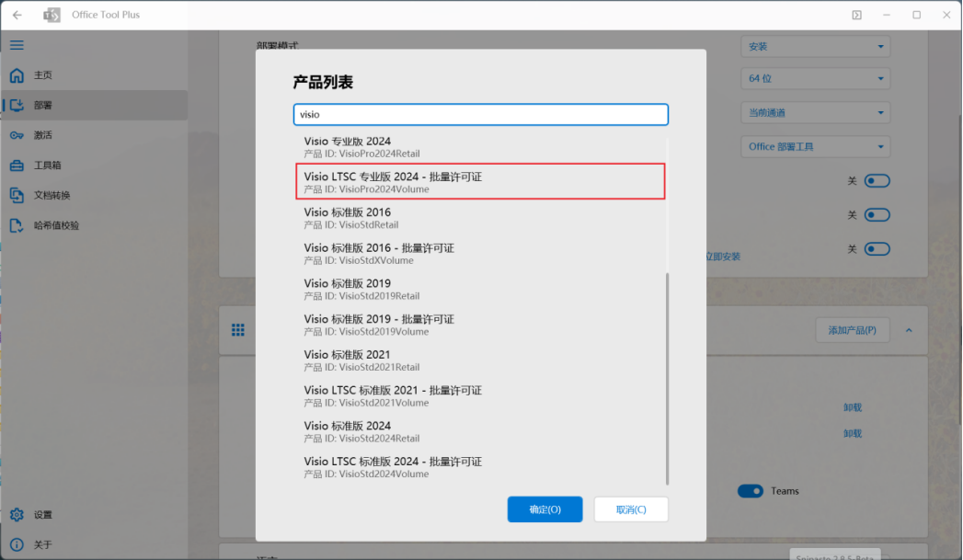Open 设置 settings
The image size is (963, 560).
pyautogui.click(x=94, y=515)
